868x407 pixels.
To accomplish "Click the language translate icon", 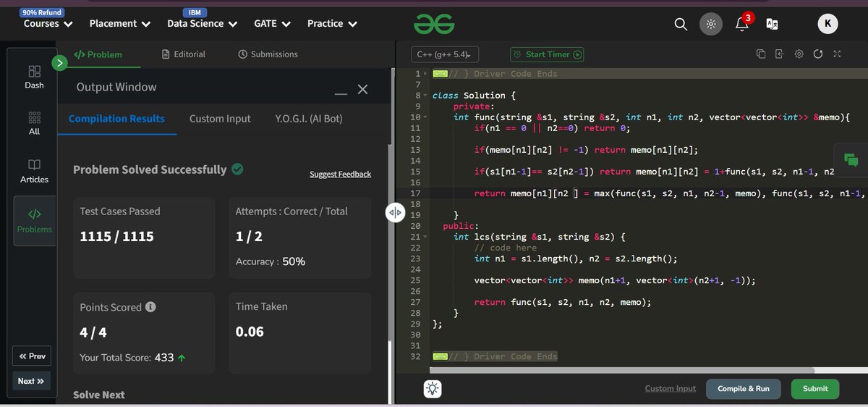I will (773, 24).
